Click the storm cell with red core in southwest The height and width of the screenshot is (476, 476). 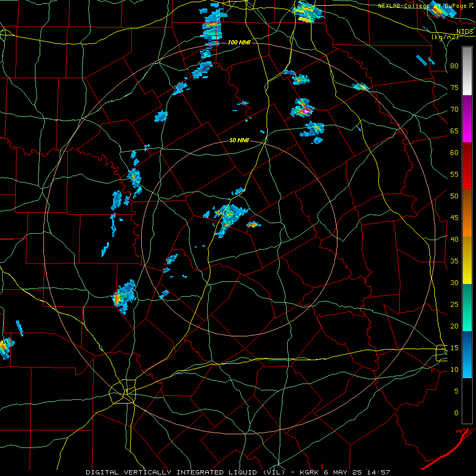click(124, 297)
